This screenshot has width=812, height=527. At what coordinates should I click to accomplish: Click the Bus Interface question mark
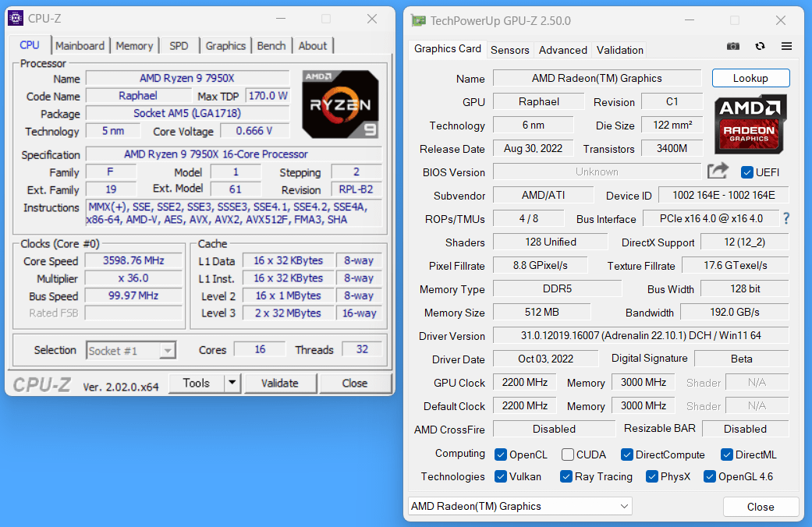[786, 218]
